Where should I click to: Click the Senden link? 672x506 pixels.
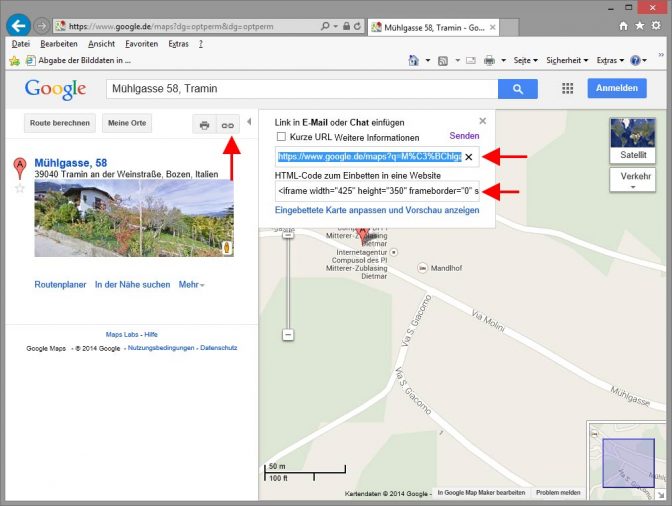(x=464, y=136)
